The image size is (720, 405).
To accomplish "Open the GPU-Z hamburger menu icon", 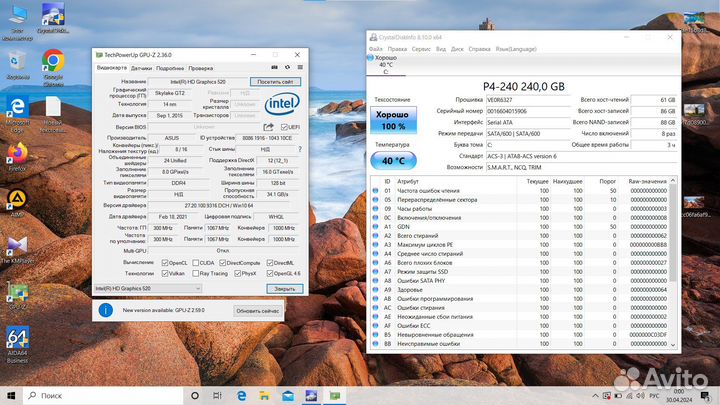I will (300, 68).
